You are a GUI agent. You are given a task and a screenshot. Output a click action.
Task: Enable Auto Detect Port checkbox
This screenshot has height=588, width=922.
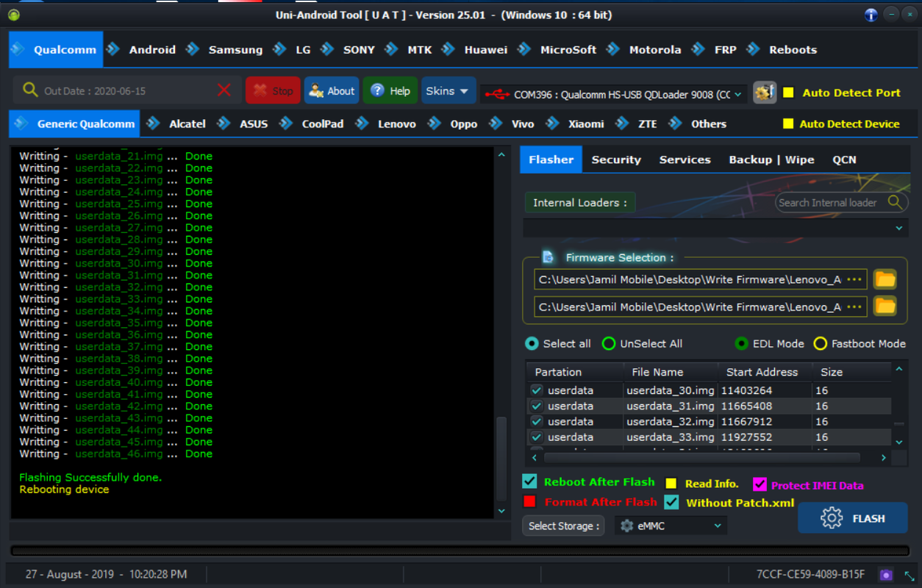(788, 93)
